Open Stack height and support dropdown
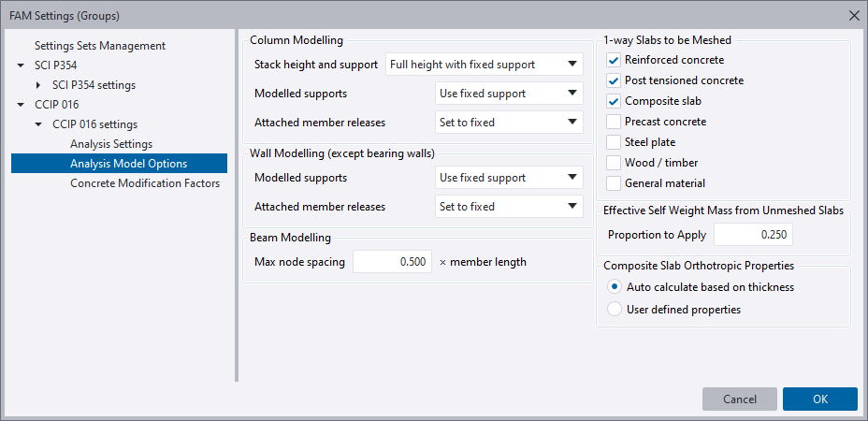Screen dimensions: 868x421 (x=484, y=65)
